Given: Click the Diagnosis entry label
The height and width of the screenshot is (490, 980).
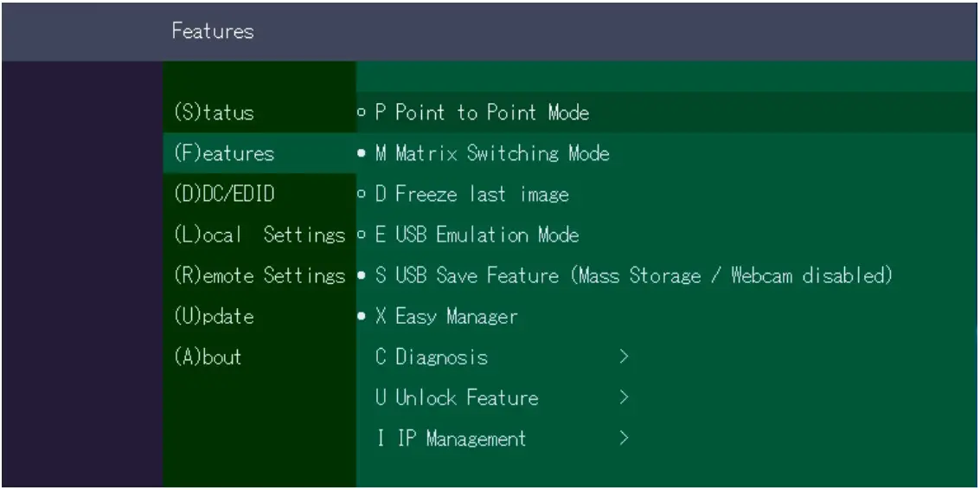Looking at the screenshot, I should click(432, 357).
